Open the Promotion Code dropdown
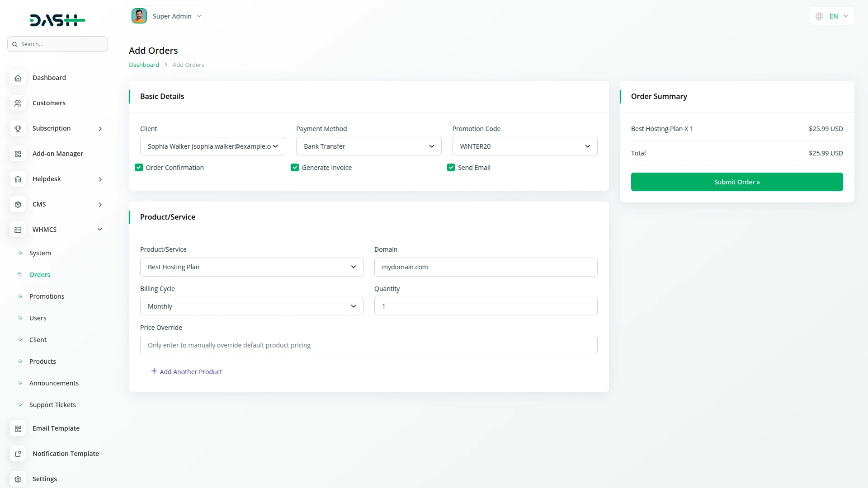Screen dimensions: 868x488 524,146
